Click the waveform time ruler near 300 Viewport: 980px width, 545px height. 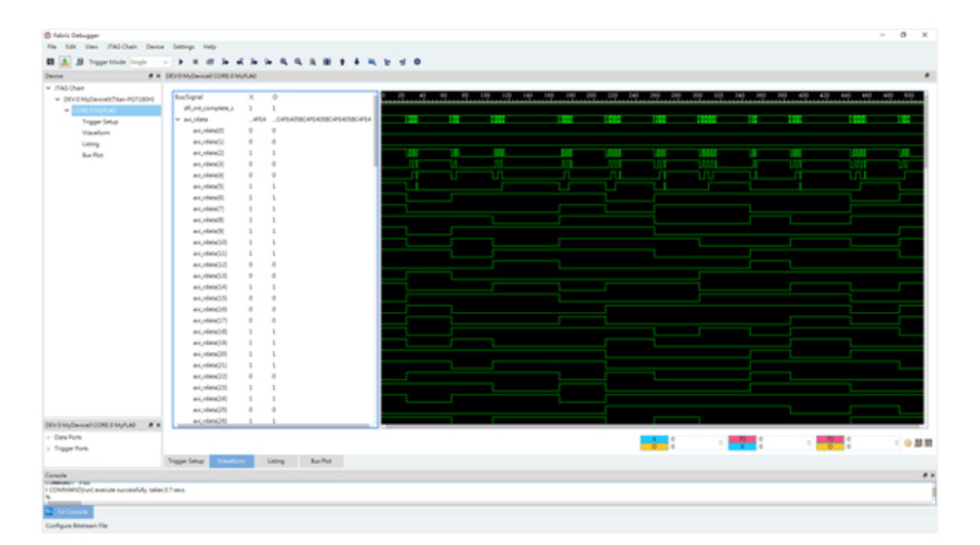point(697,96)
